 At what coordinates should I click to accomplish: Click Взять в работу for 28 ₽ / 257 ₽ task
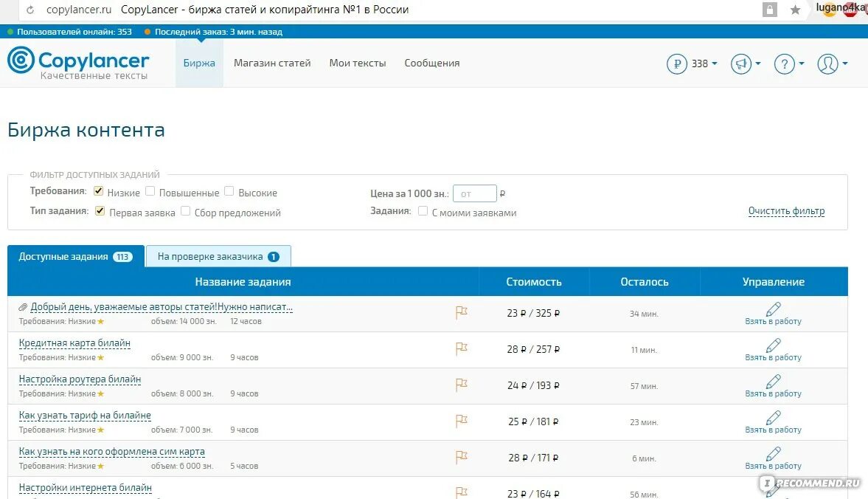774,358
